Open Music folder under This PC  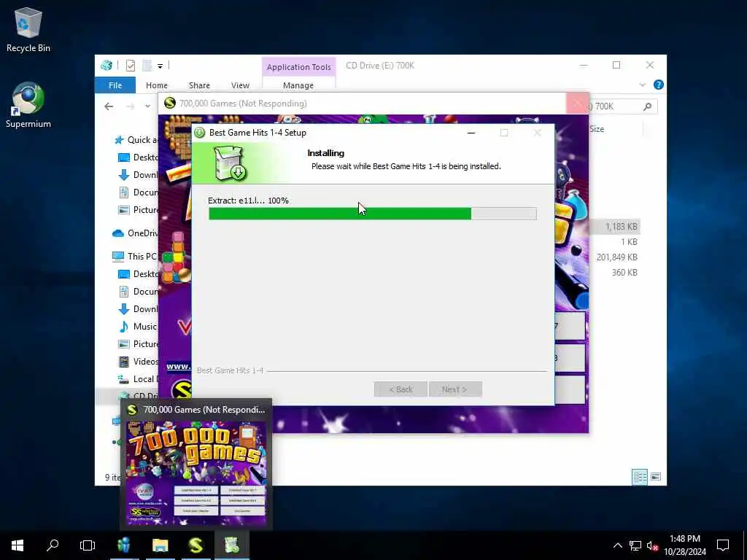(138, 326)
